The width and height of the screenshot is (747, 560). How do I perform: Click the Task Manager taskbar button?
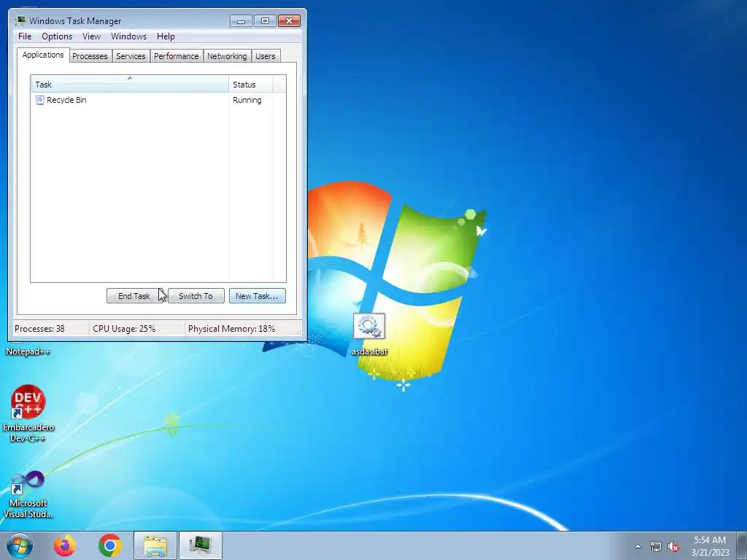(x=201, y=545)
